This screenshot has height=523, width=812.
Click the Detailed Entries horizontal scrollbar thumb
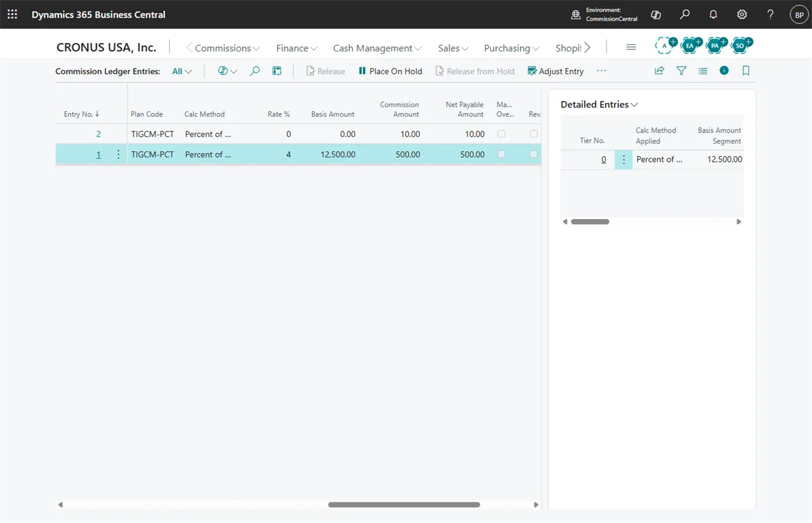(590, 222)
